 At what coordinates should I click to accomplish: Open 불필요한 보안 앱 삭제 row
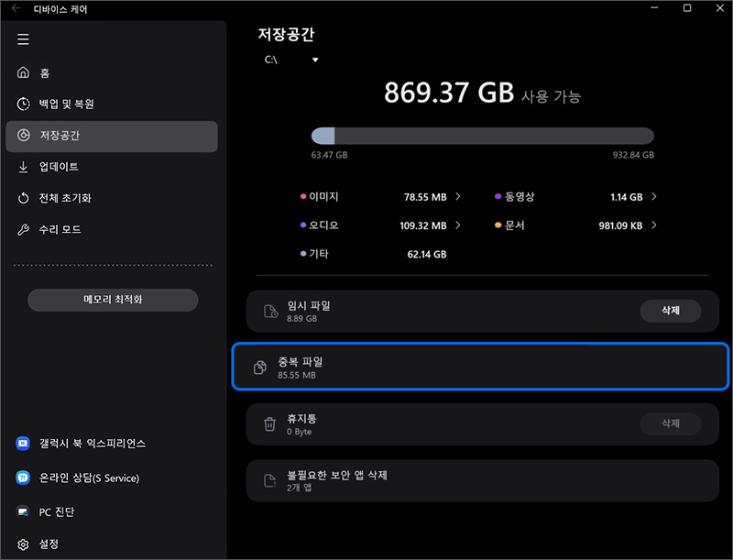pos(482,480)
